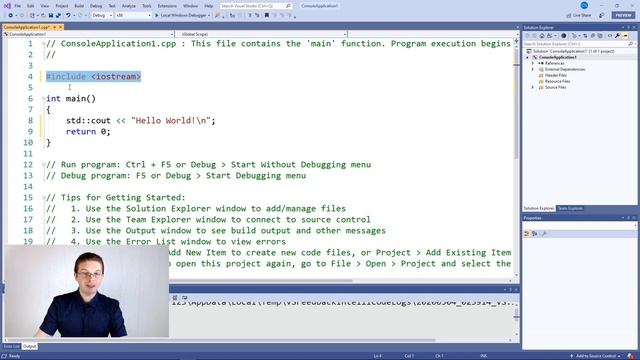Collapse the Tips comment block at line 15
The width and height of the screenshot is (640, 360).
pos(43,198)
